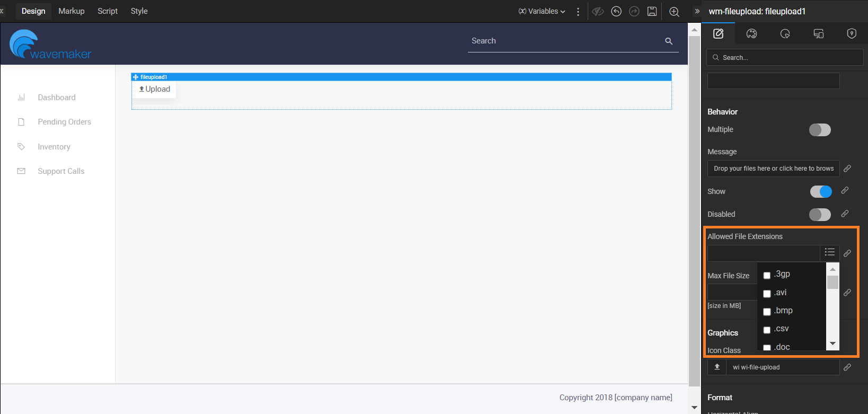Click the search magnifier in page header

coord(669,41)
